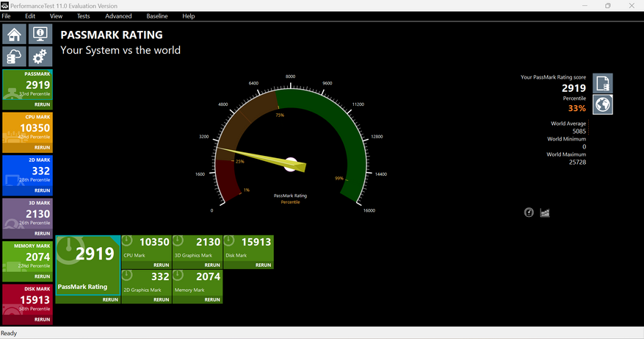Click the orange Percentile label under gauge
This screenshot has height=339, width=644.
[x=290, y=202]
